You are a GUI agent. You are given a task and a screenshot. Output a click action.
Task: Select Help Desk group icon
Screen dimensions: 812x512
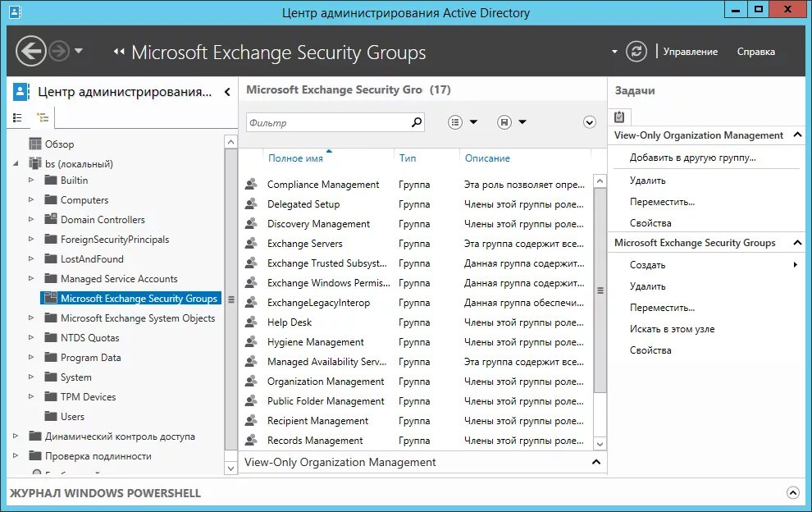click(x=251, y=322)
